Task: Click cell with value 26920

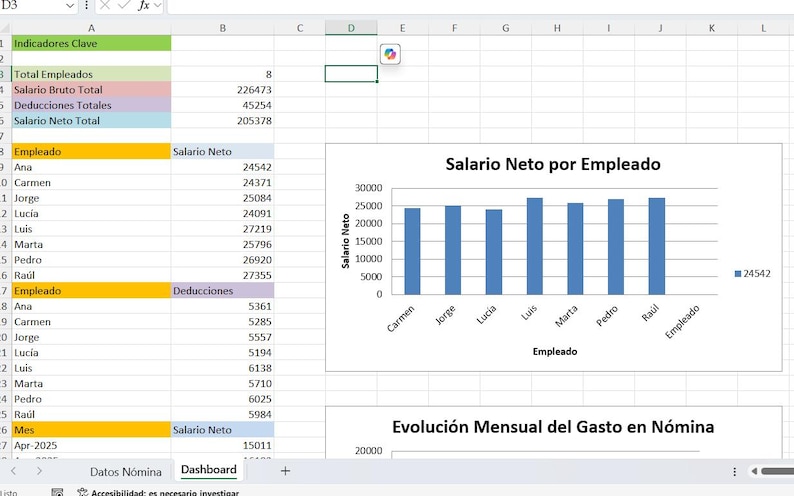Action: coord(223,260)
